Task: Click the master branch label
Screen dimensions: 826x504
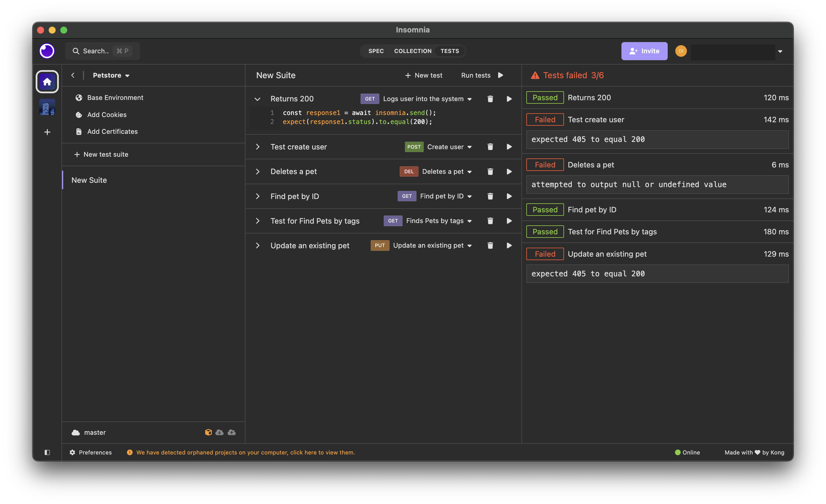Action: click(95, 432)
